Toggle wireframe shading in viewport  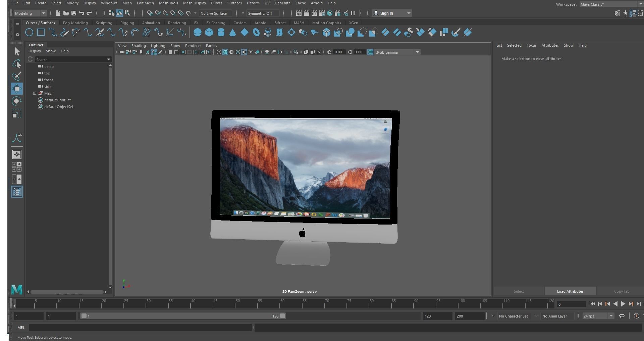[219, 52]
